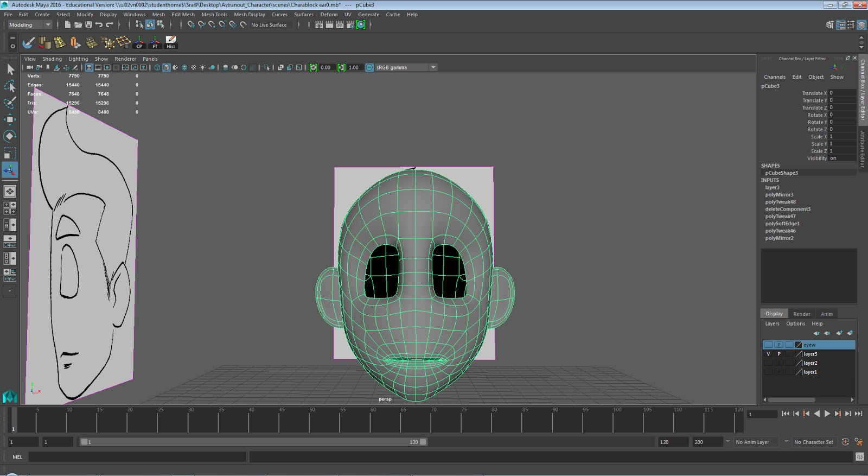Pick the Rotate tool in the toolbox
868x476 pixels.
pyautogui.click(x=10, y=136)
